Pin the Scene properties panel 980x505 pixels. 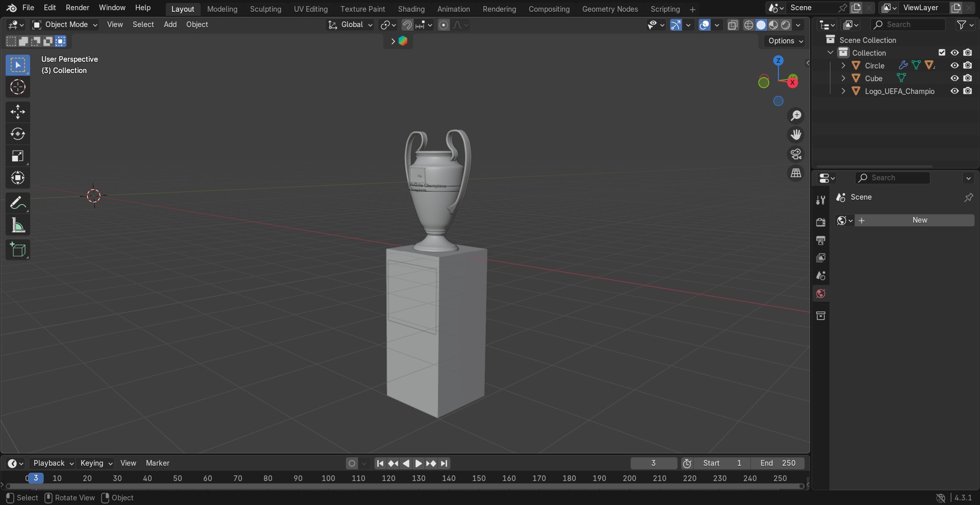point(968,197)
